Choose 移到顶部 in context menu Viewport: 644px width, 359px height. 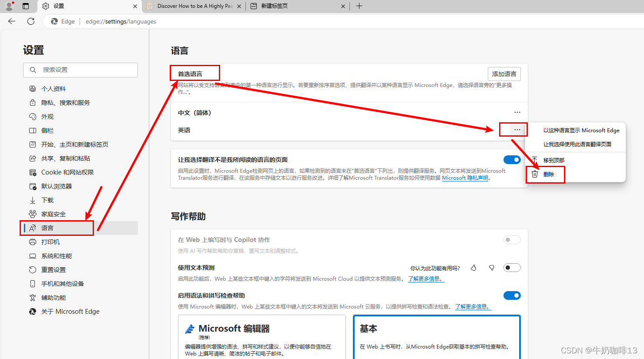pyautogui.click(x=576, y=160)
